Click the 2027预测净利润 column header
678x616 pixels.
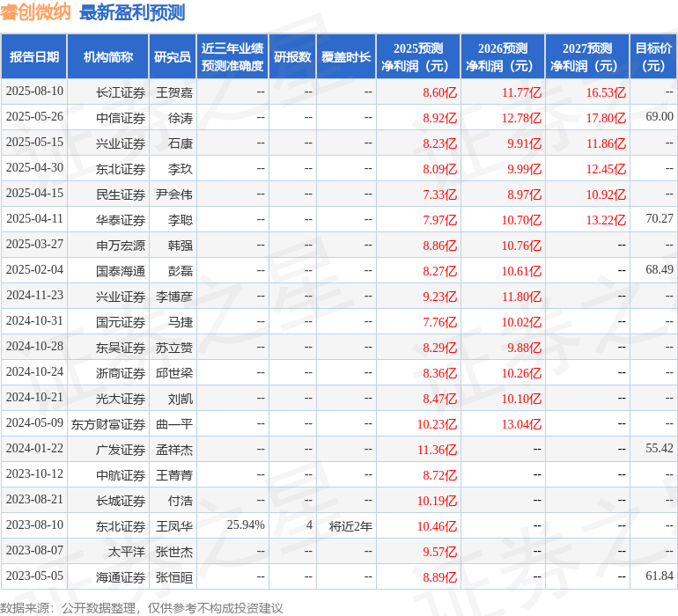coord(587,57)
